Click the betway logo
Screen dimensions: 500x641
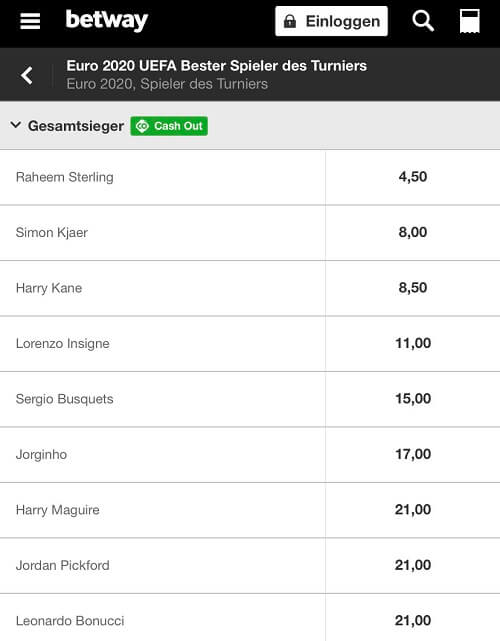pyautogui.click(x=107, y=20)
